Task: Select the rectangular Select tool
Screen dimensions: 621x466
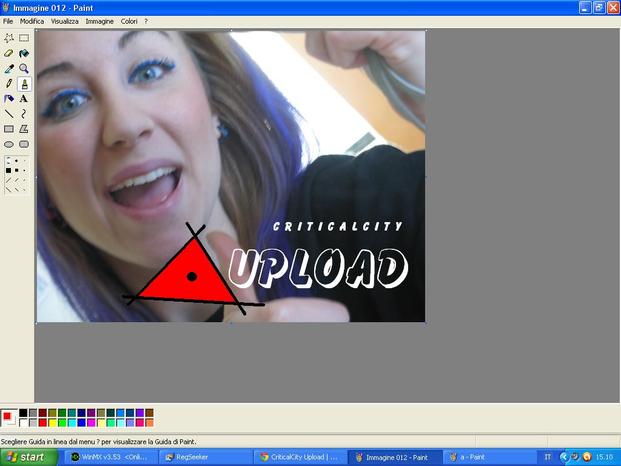Action: click(24, 38)
